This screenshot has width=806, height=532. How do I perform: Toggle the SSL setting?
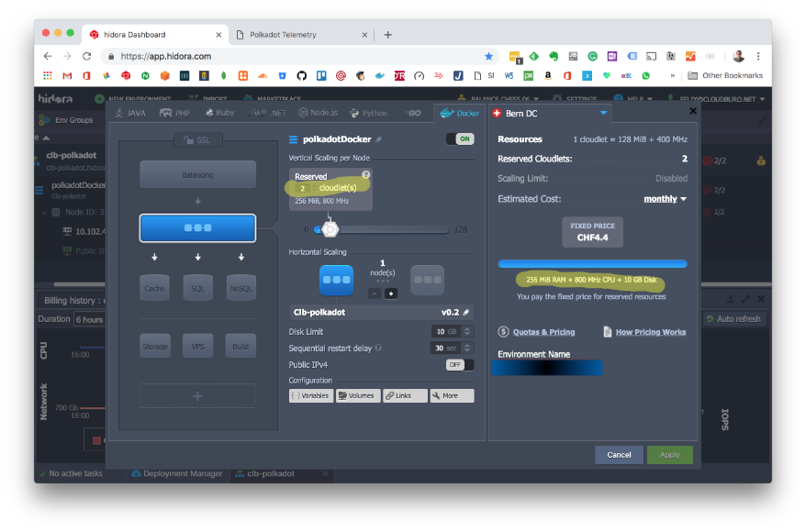tap(197, 139)
